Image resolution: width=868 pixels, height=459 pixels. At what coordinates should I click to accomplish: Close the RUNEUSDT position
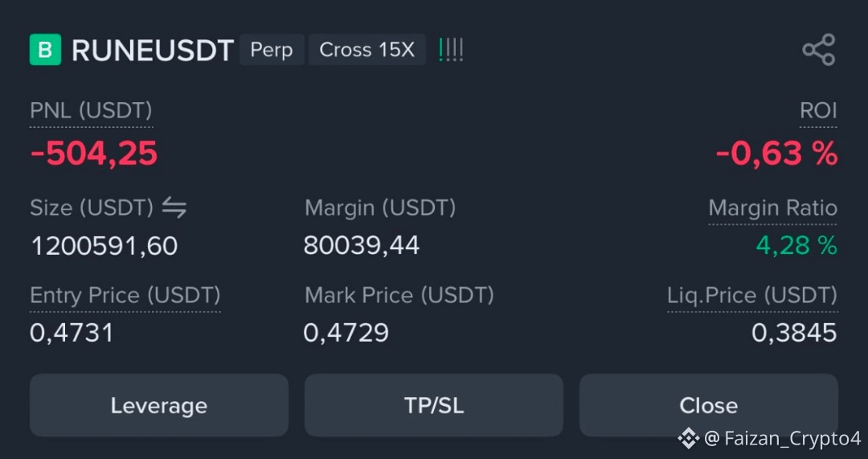[709, 405]
